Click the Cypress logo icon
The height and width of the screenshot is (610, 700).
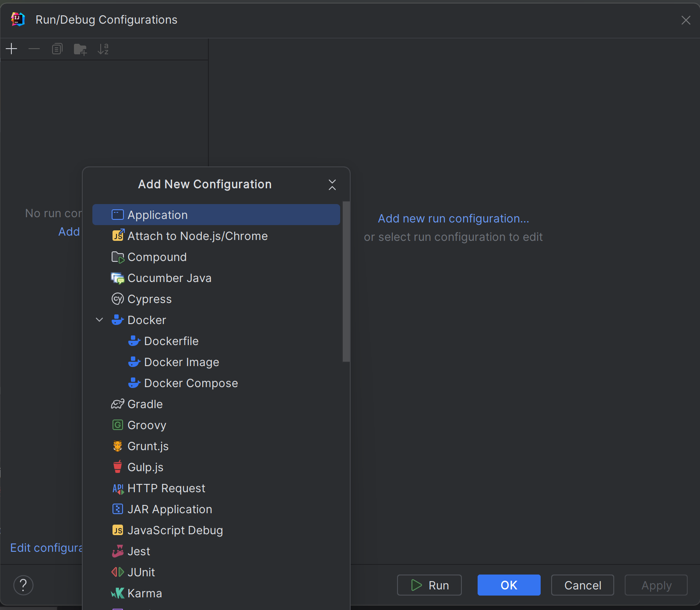point(118,299)
